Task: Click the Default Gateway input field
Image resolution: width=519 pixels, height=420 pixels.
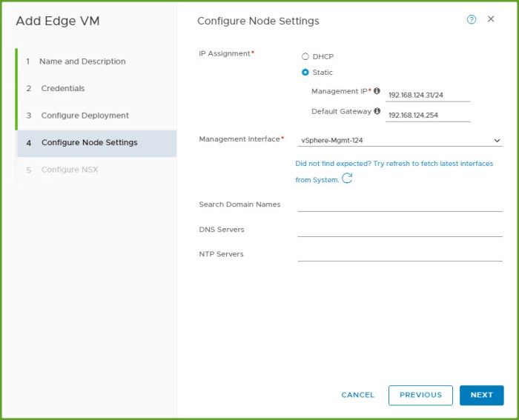Action: (428, 115)
